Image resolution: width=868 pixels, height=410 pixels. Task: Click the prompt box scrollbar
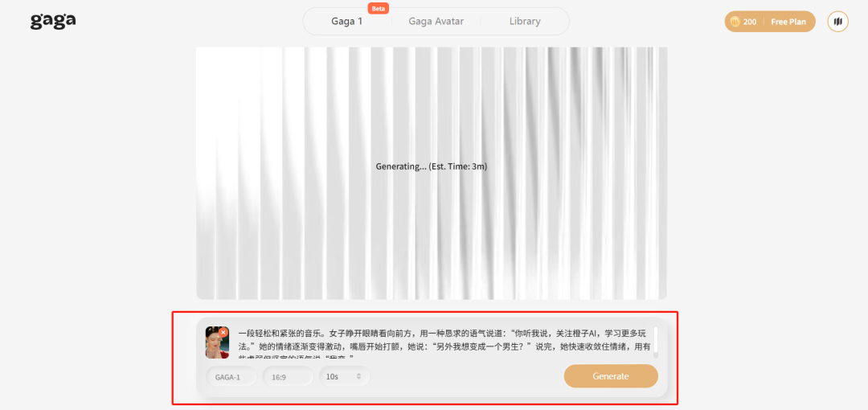click(656, 339)
